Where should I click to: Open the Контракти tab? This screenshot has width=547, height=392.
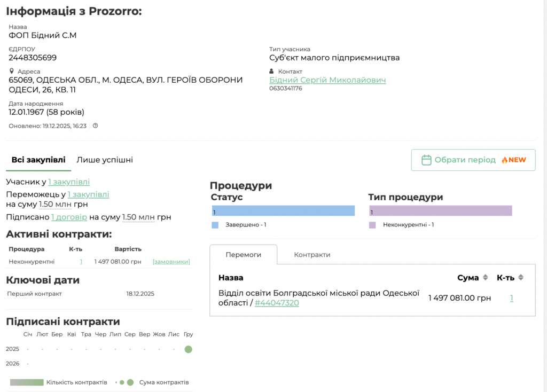click(312, 255)
